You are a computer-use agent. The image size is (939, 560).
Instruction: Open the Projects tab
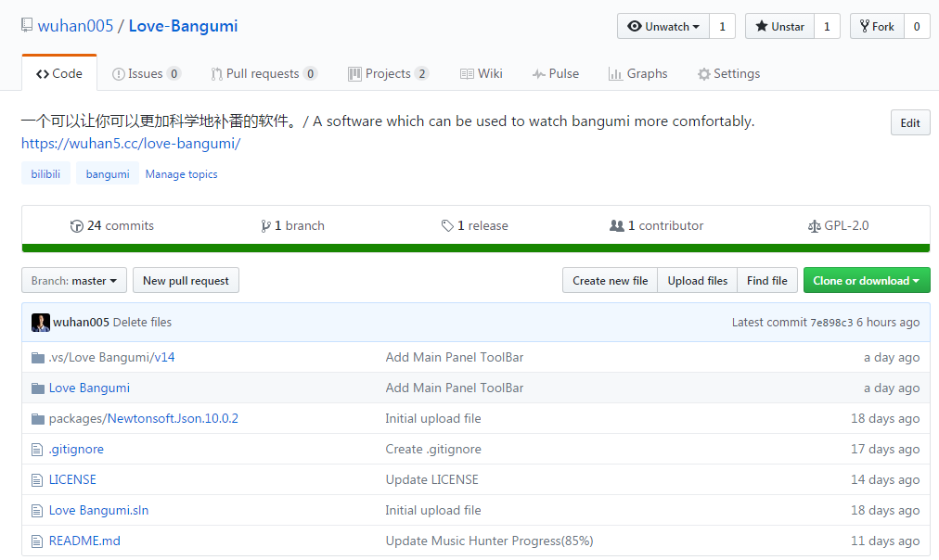click(x=388, y=73)
